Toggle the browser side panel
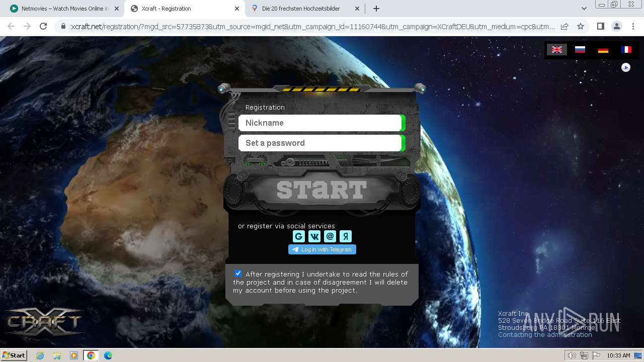The height and width of the screenshot is (362, 644). click(x=600, y=26)
